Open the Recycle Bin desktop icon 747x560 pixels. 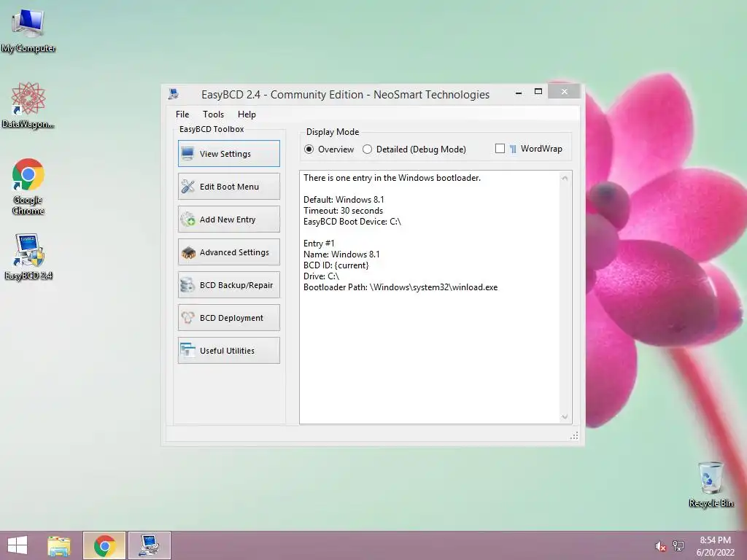(711, 484)
